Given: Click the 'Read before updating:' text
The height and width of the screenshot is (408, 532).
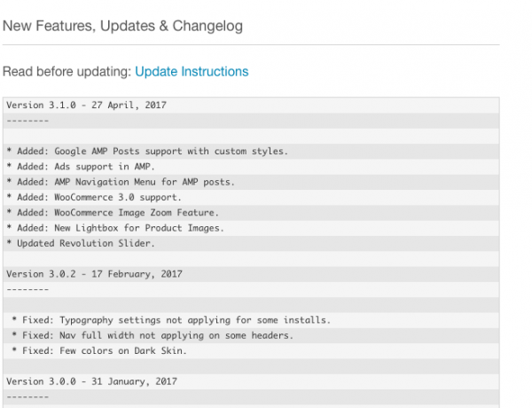Looking at the screenshot, I should click(66, 71).
